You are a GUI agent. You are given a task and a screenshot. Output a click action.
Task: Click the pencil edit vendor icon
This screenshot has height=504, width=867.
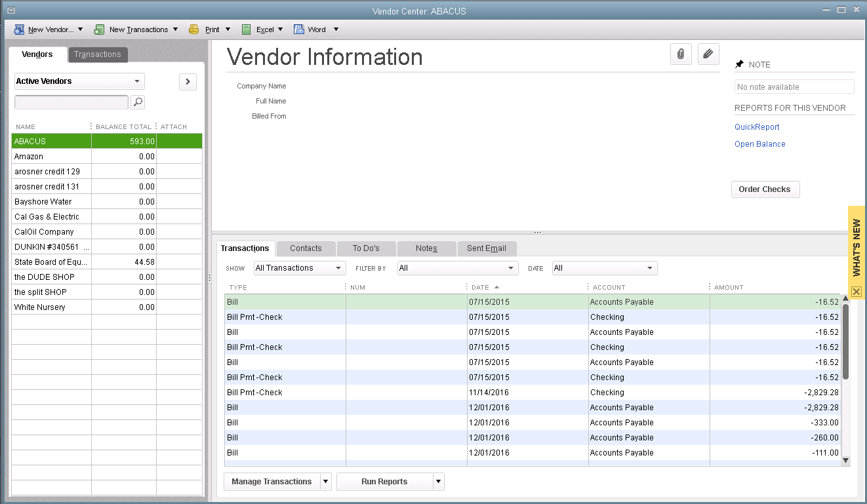(x=708, y=54)
